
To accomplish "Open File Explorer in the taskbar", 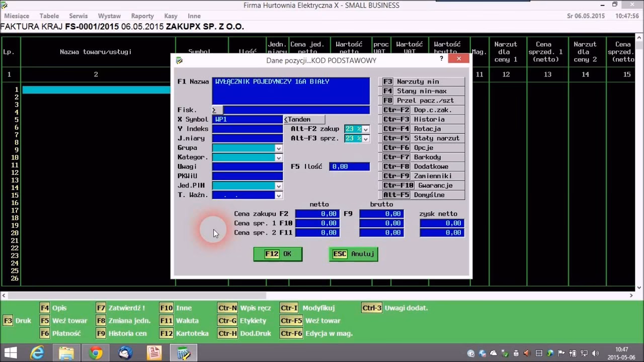I will [x=66, y=353].
